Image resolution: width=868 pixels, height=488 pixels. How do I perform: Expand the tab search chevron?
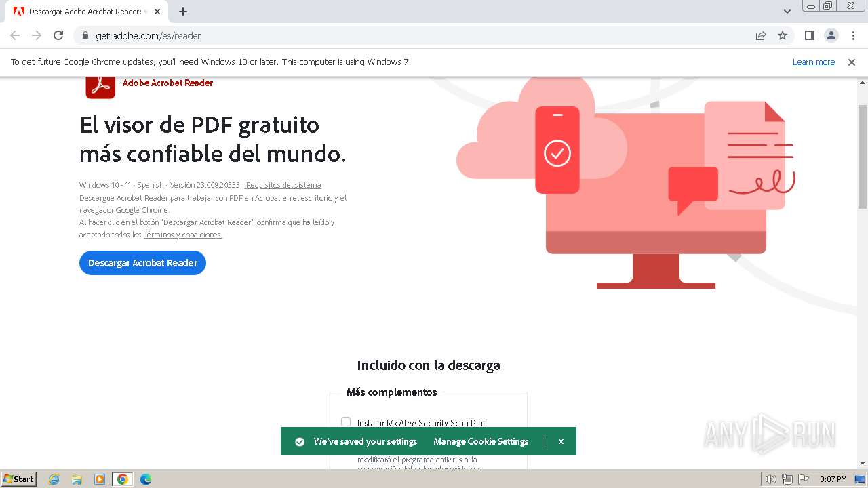tap(787, 12)
